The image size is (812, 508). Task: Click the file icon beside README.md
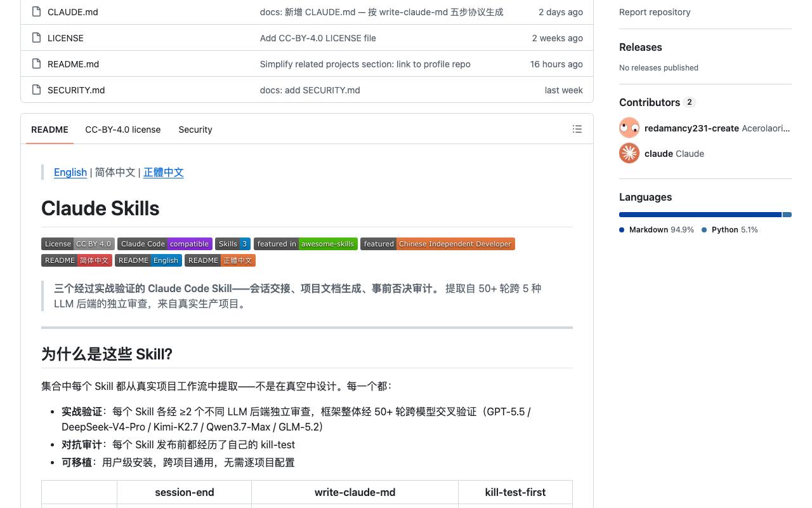(36, 64)
